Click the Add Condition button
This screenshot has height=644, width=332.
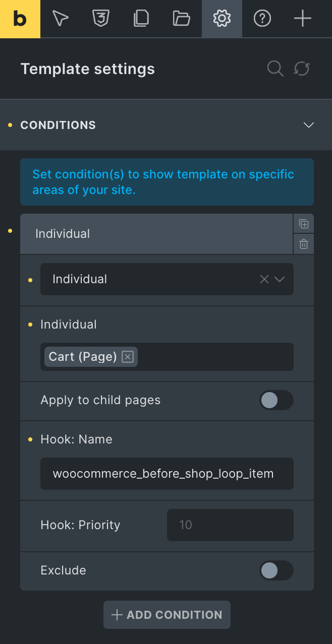coord(167,615)
